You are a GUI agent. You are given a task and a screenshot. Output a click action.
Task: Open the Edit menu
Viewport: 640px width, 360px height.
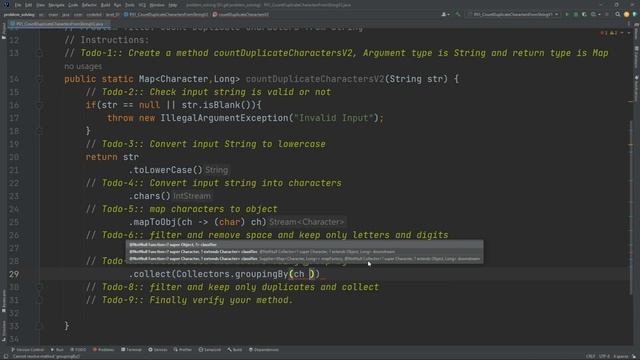29,5
